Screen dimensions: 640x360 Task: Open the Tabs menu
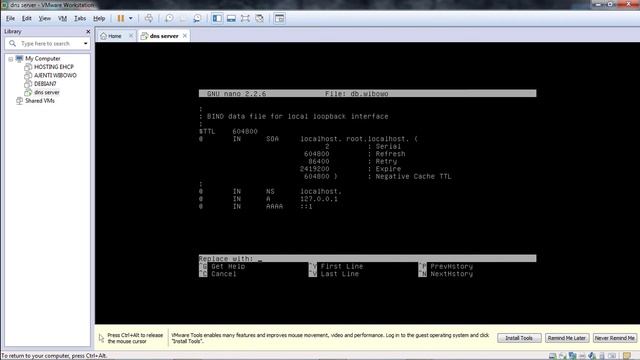coord(80,18)
